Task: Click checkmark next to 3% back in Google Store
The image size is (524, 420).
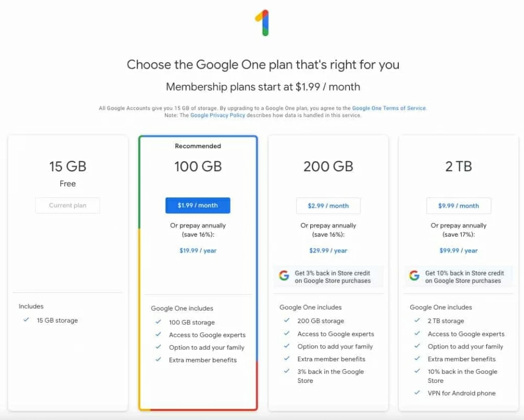Action: [x=287, y=371]
